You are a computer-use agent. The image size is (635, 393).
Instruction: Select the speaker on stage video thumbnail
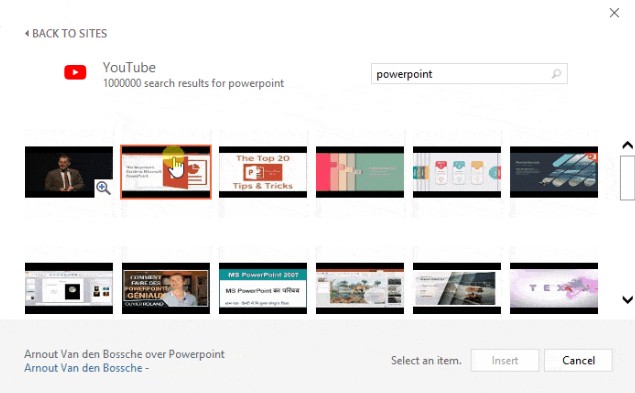[69, 172]
